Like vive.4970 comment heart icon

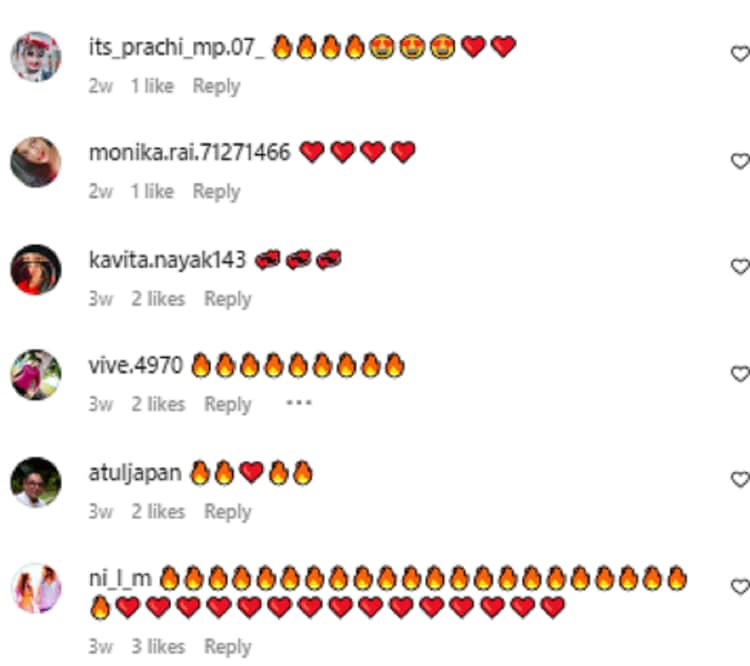click(x=740, y=374)
